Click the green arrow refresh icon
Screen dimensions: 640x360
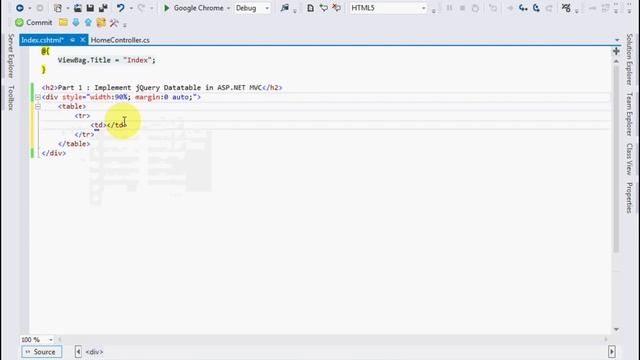coord(323,8)
